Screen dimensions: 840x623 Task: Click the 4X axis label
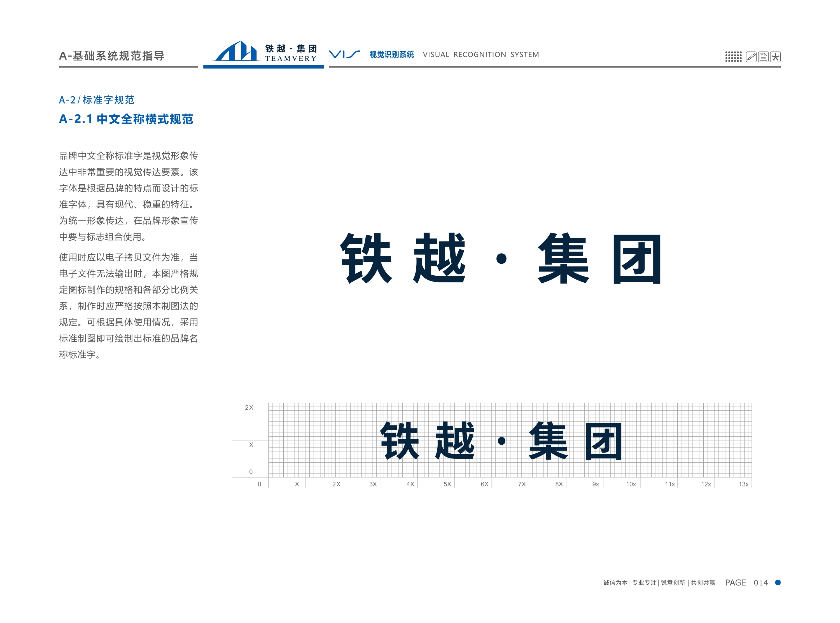[410, 484]
